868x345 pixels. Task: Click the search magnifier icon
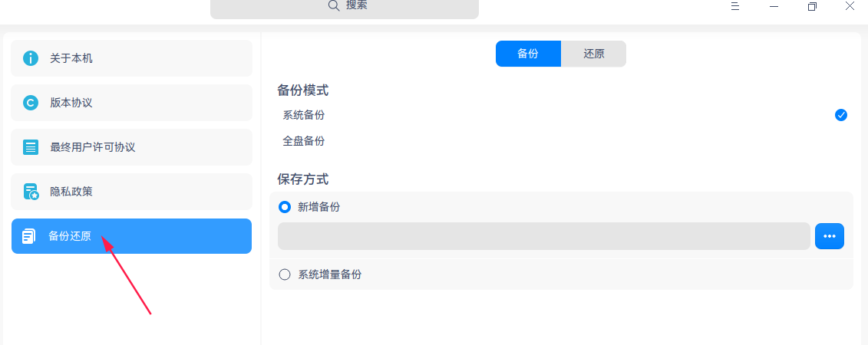click(x=334, y=5)
